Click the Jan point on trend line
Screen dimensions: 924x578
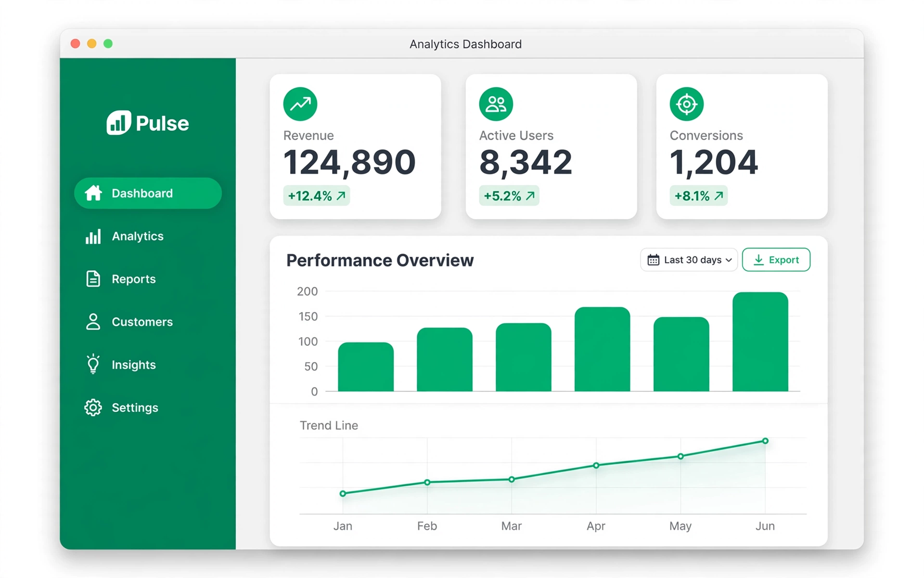click(343, 494)
